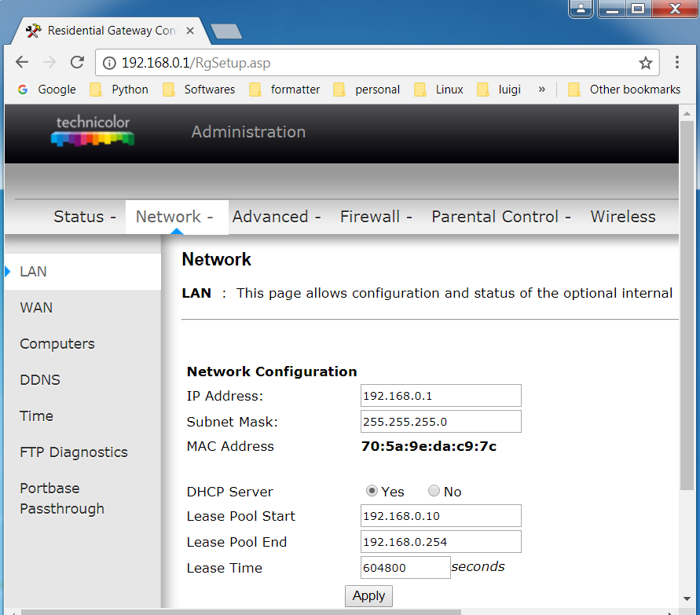Screen dimensions: 700x615
Task: Click the Technicolor logo
Action: click(92, 130)
